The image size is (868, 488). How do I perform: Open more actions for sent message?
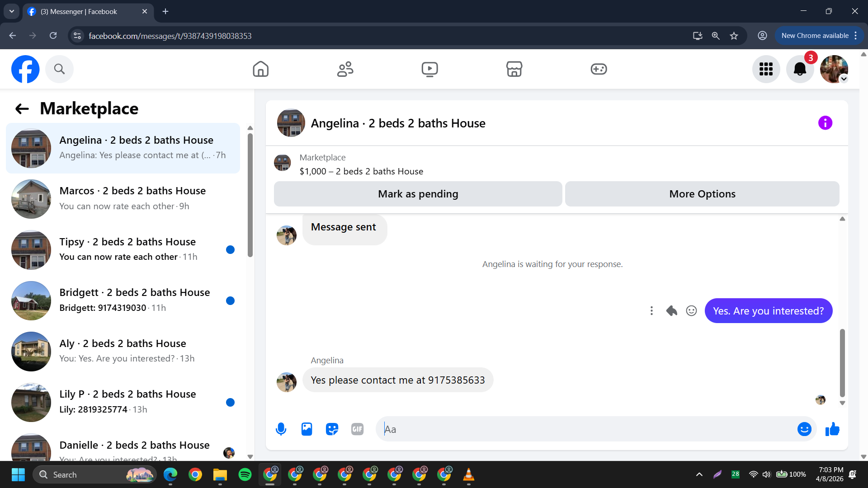651,311
